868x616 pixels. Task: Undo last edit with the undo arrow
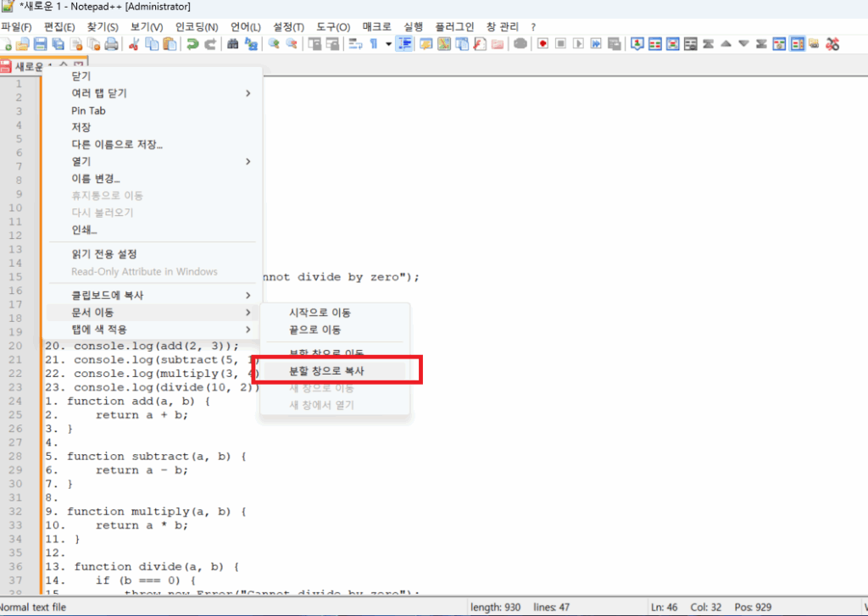pyautogui.click(x=192, y=44)
